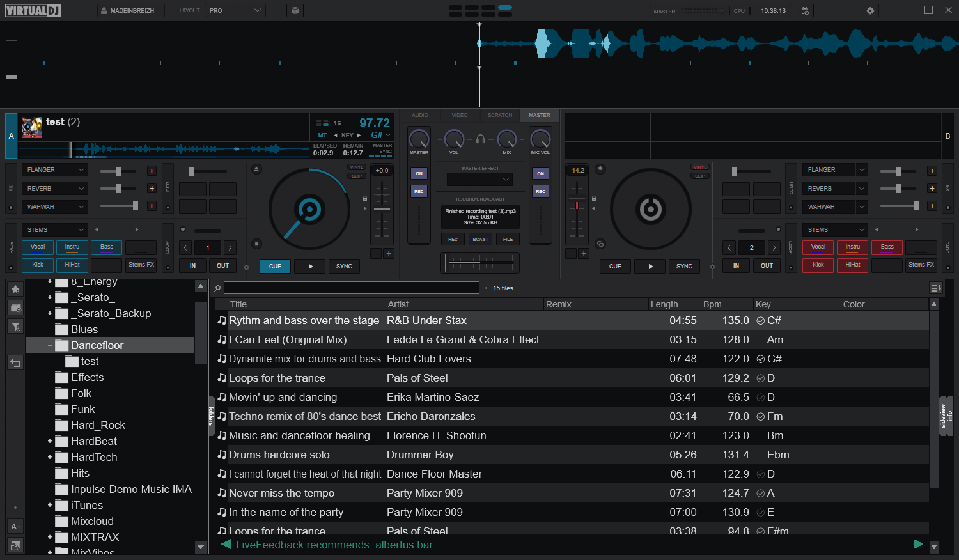
Task: Double the loop size on deck B
Action: click(774, 247)
